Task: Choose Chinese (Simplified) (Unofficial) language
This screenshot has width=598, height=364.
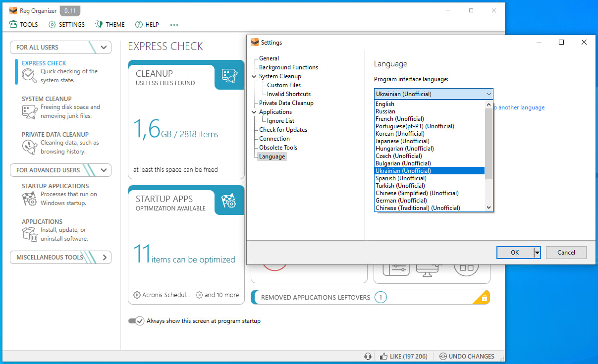Action: click(430, 193)
